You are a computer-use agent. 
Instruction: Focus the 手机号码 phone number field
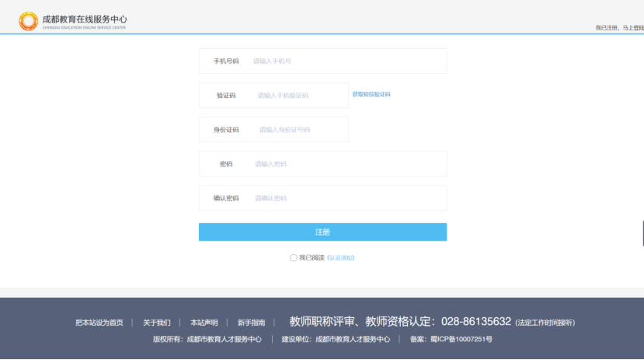click(x=346, y=61)
